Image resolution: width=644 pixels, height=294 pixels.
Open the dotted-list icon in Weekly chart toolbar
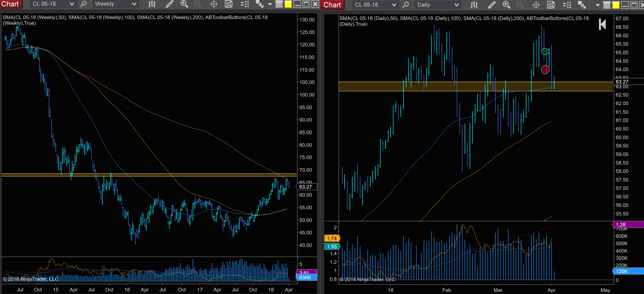(x=245, y=4)
